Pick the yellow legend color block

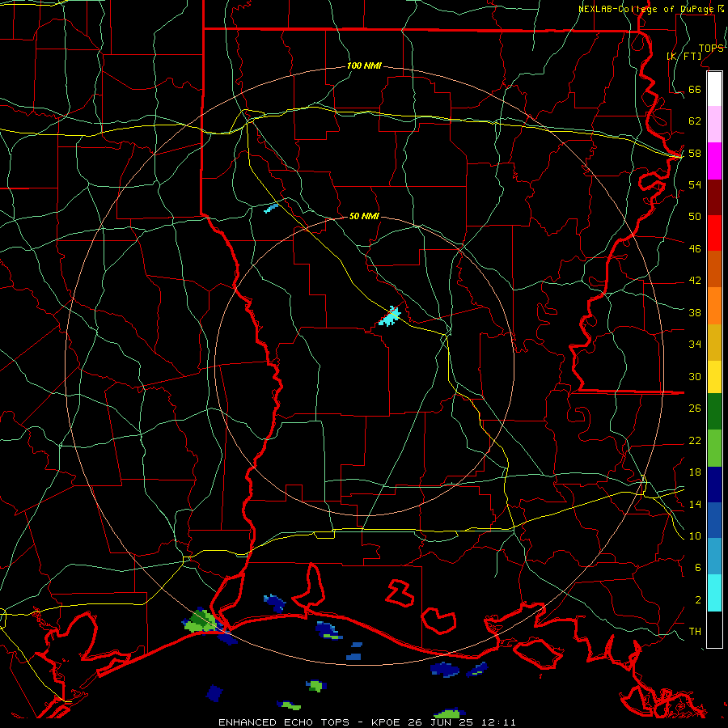(x=714, y=377)
